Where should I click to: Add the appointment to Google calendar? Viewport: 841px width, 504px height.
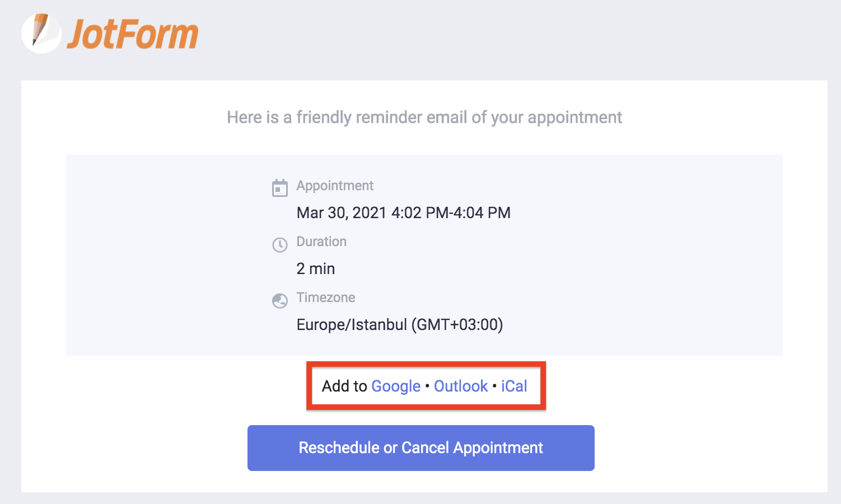pos(396,386)
